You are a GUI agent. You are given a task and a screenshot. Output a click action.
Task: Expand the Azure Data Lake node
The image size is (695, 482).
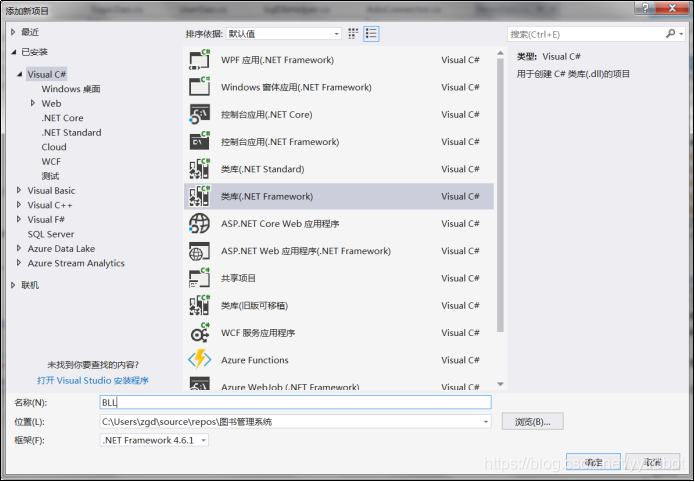click(x=19, y=248)
